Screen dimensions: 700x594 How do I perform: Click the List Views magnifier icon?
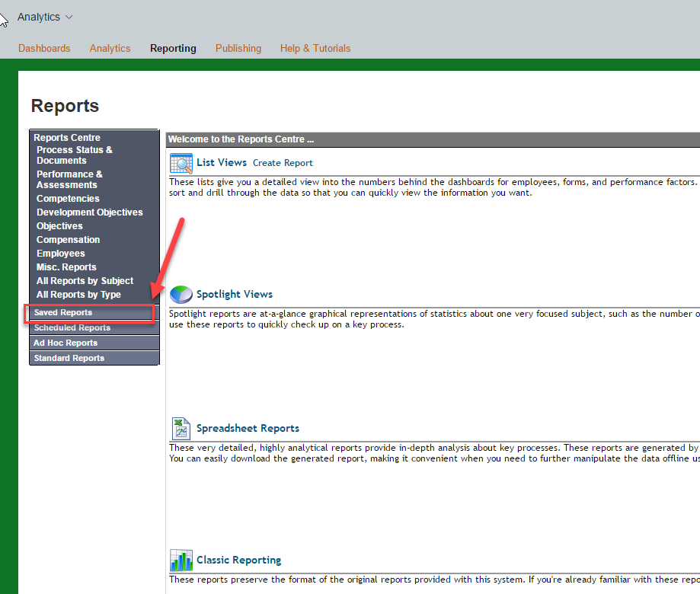point(181,163)
